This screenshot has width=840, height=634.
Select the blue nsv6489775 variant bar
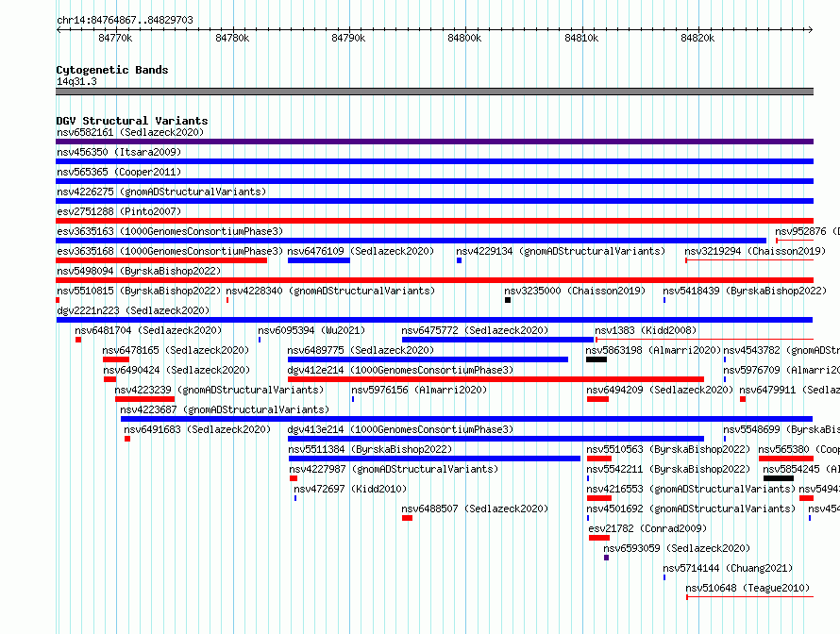point(428,359)
